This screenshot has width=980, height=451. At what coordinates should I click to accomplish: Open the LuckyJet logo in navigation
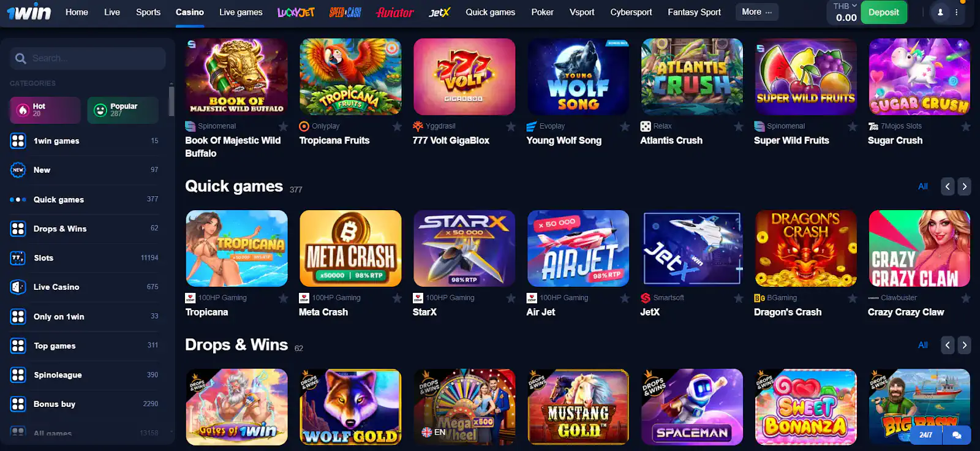296,12
